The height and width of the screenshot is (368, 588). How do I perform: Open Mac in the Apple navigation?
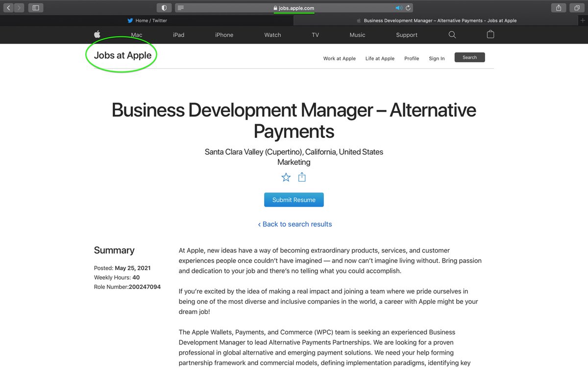point(137,35)
